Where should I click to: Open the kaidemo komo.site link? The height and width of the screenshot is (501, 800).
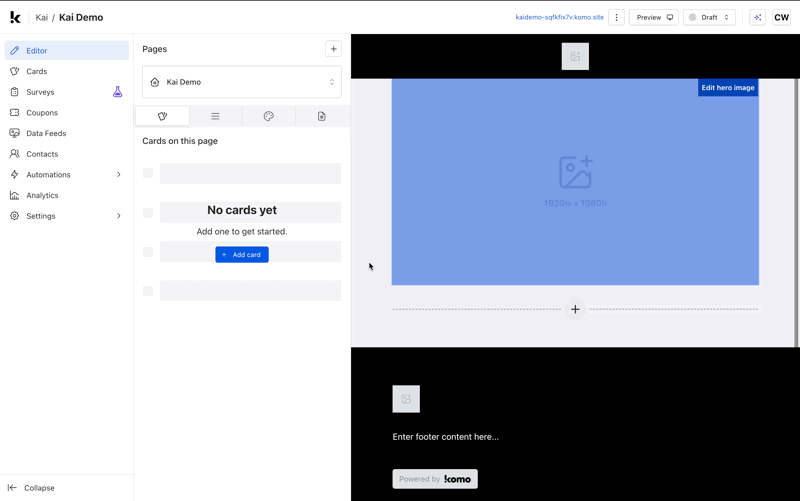559,17
